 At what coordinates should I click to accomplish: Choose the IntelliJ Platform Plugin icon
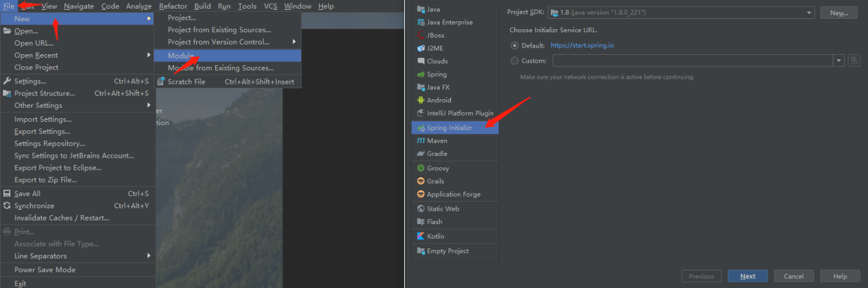(421, 113)
